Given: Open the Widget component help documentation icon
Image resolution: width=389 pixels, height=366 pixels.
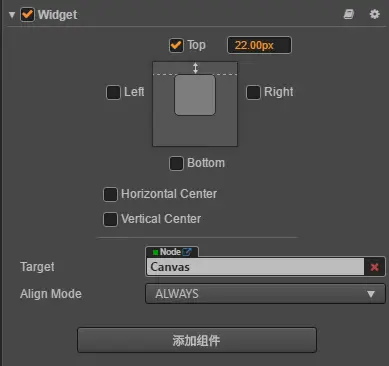Looking at the screenshot, I should 349,14.
